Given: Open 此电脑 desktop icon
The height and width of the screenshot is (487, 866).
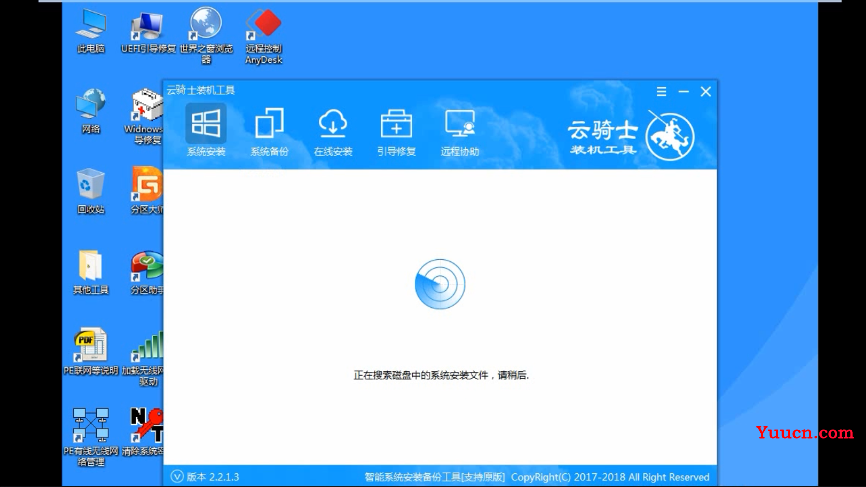Looking at the screenshot, I should pos(91,31).
